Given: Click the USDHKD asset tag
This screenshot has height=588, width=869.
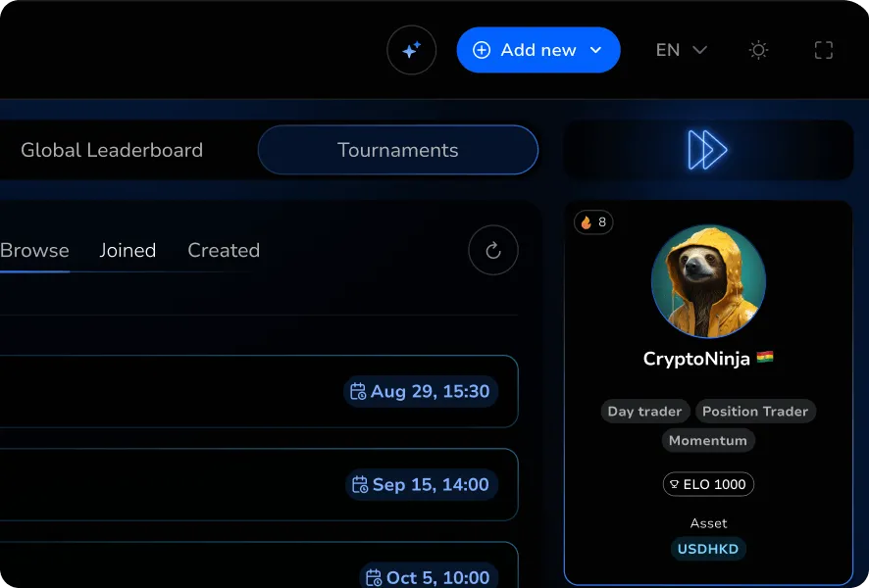Looking at the screenshot, I should pos(708,549).
